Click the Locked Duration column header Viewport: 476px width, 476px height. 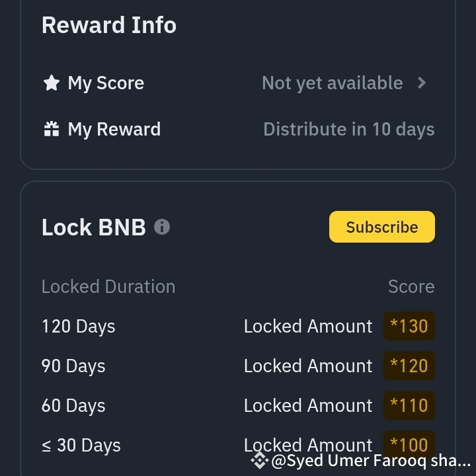(108, 286)
